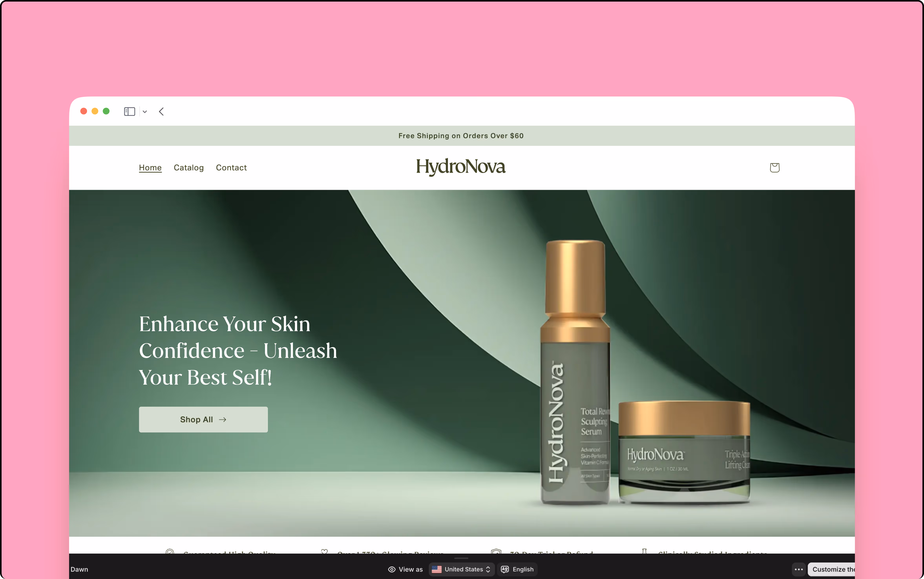The height and width of the screenshot is (579, 924).
Task: Click the preview bar drag handle
Action: coord(461,558)
